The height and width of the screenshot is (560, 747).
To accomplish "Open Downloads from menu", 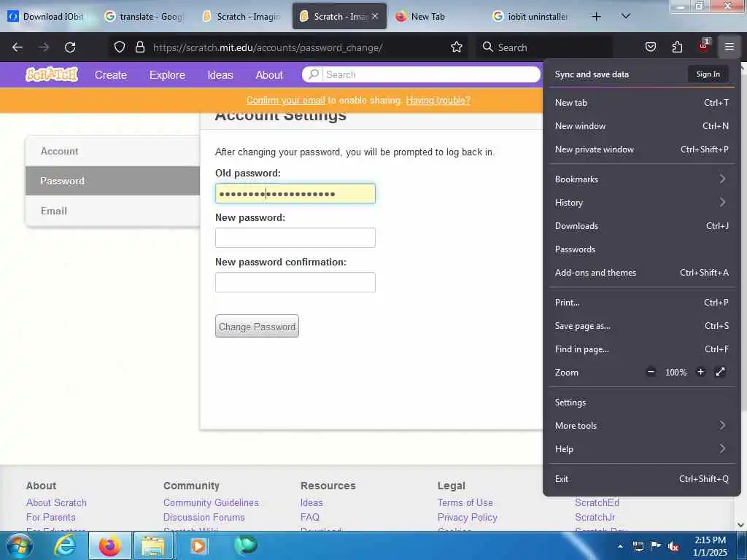I will pos(640,226).
